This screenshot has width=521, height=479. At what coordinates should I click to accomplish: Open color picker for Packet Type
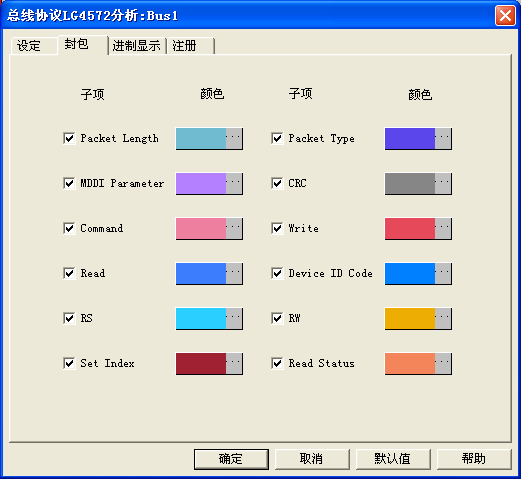coord(443,138)
